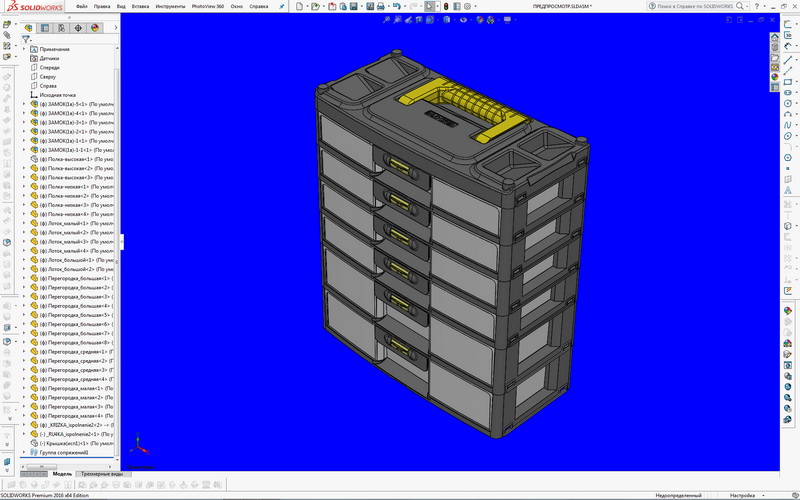Viewport: 800px width, 500px height.
Task: Switch to the Модель tab
Action: click(62, 474)
